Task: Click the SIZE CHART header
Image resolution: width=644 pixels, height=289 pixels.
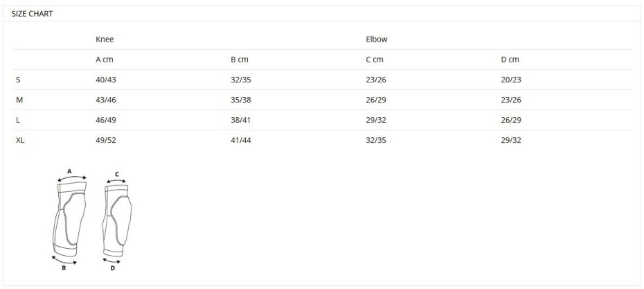Action: [32, 14]
